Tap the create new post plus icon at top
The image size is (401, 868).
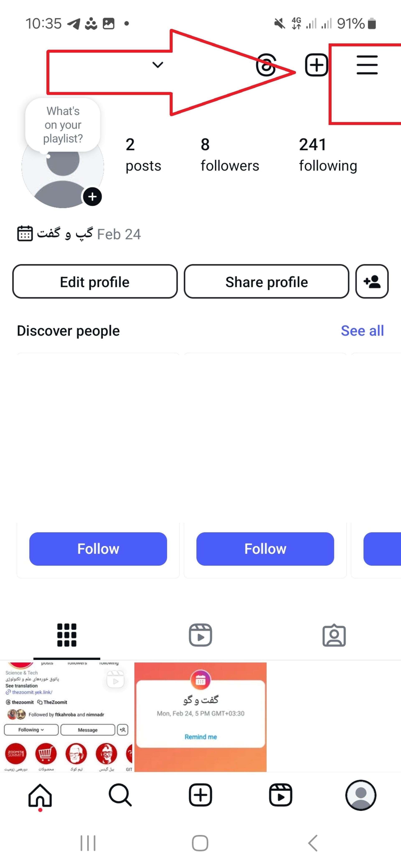click(316, 65)
